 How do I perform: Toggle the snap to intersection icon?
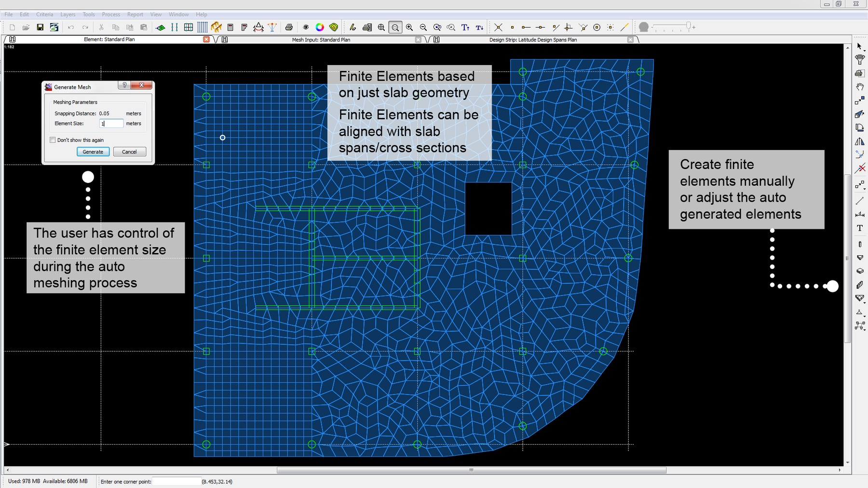click(x=498, y=28)
